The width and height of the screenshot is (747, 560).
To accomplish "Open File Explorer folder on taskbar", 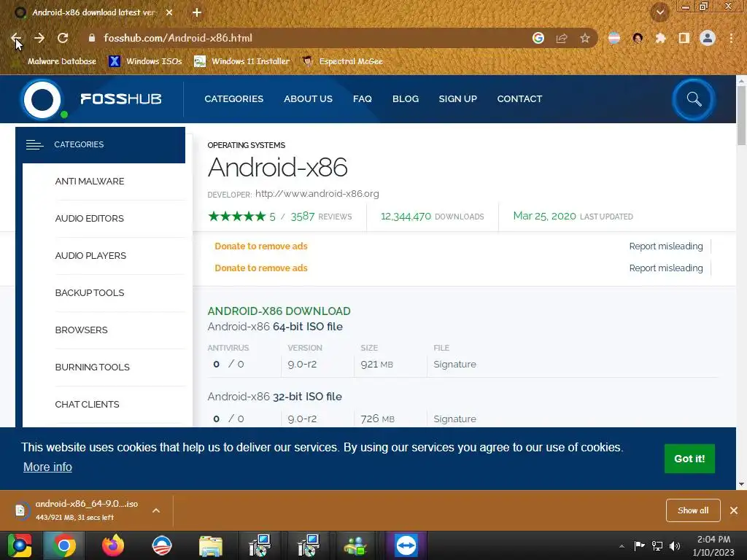I will [211, 545].
